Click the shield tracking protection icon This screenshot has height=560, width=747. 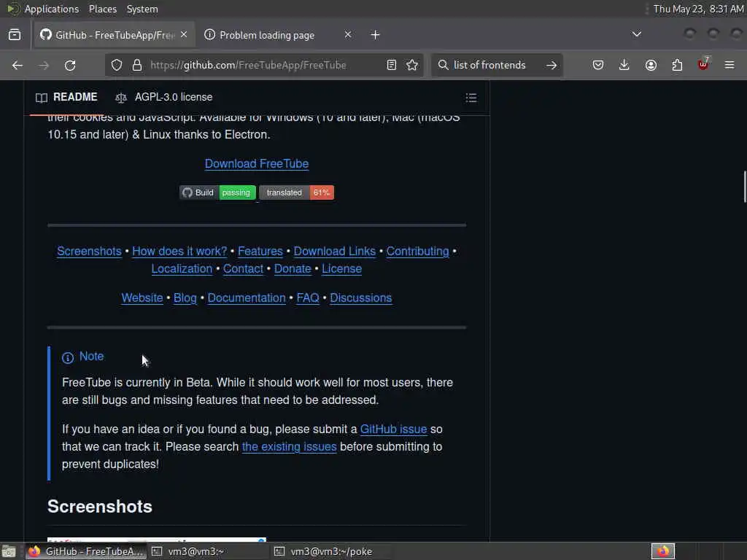click(117, 65)
